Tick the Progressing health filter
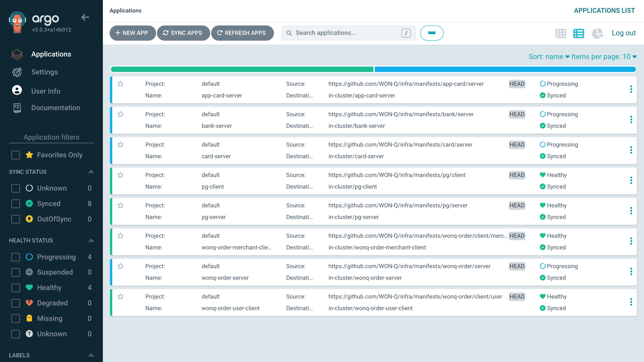Image resolution: width=644 pixels, height=362 pixels. pyautogui.click(x=16, y=257)
